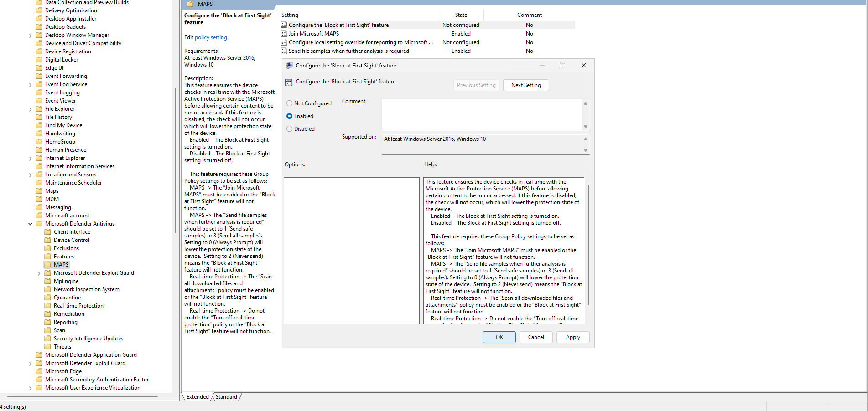Click the 'Join Microsoft MAPS' setting row
This screenshot has width=868, height=411.
[427, 34]
